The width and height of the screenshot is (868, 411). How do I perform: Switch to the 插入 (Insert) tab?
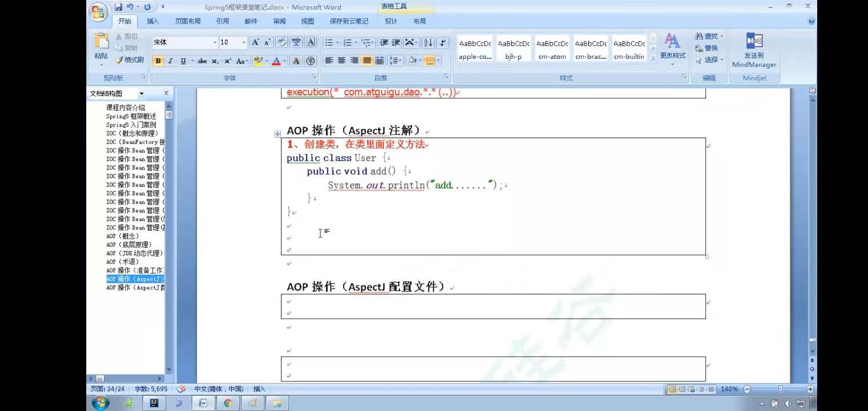coord(153,21)
